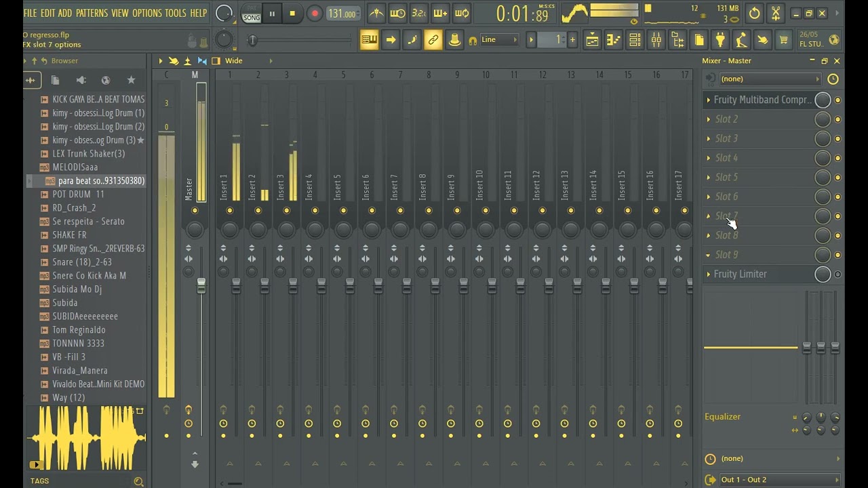
Task: Open the project picker icon
Action: 699,40
